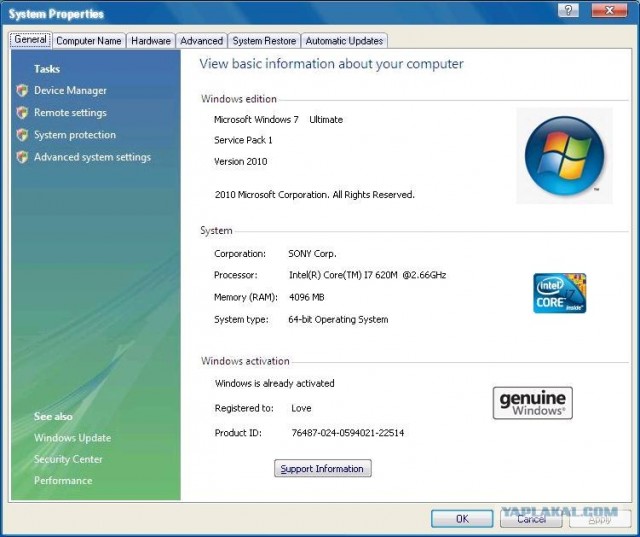This screenshot has height=537, width=640.
Task: Click the Cancel button
Action: point(531,519)
